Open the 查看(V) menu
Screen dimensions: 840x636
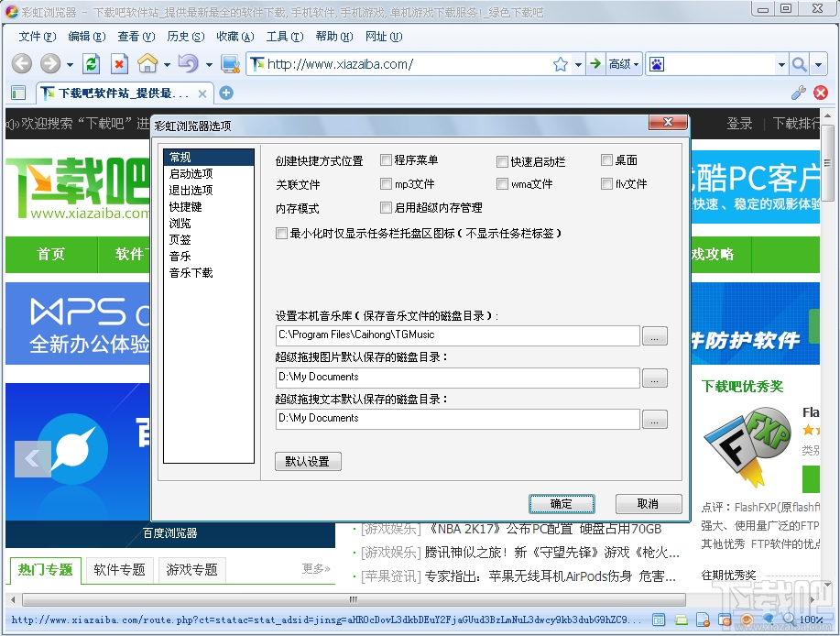(136, 37)
